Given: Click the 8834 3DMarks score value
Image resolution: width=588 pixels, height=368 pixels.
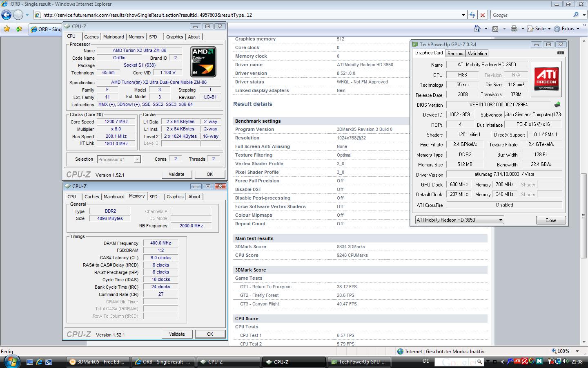Looking at the screenshot, I should 351,247.
